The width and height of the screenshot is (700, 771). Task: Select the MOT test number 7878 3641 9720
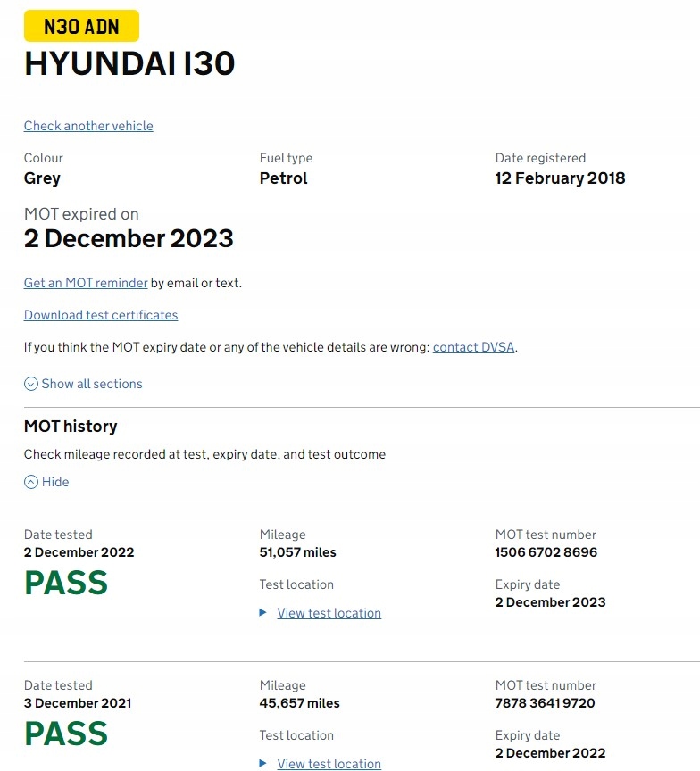click(545, 703)
